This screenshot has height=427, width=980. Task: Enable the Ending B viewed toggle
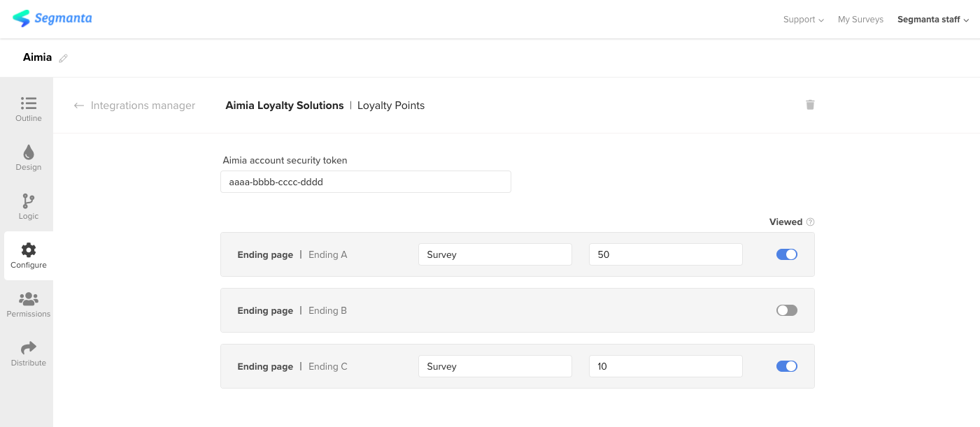[x=787, y=310]
